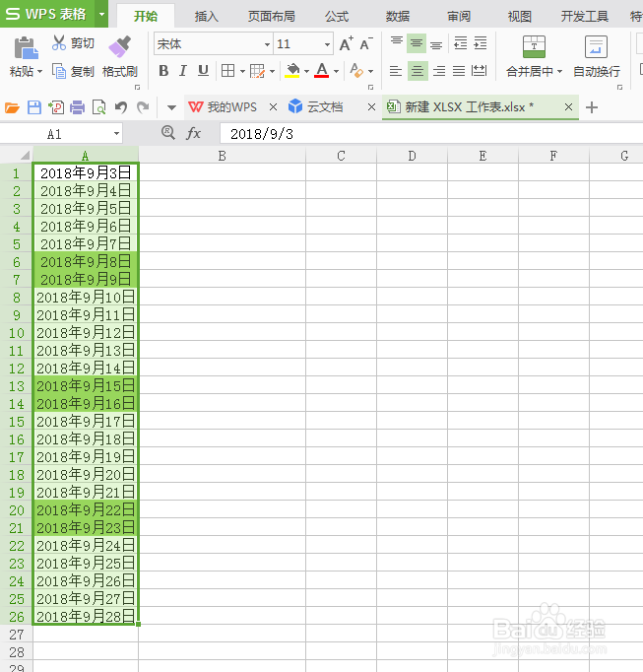Align text to bottom
Screen dimensions: 643x672
click(436, 43)
